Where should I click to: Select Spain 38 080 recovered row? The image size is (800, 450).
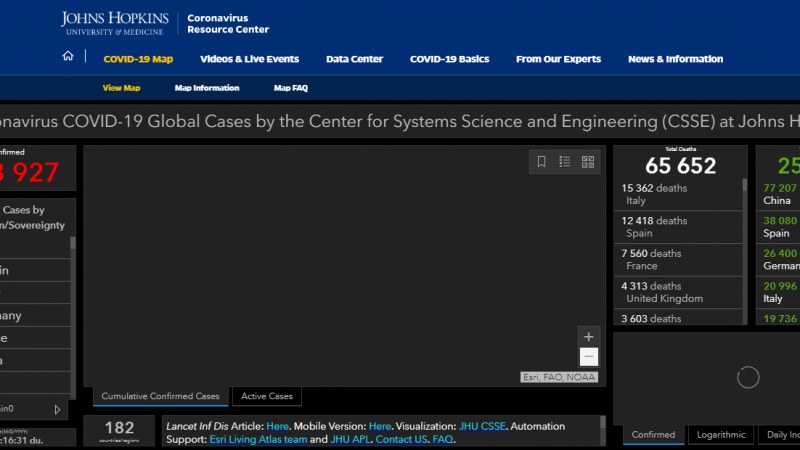point(780,227)
